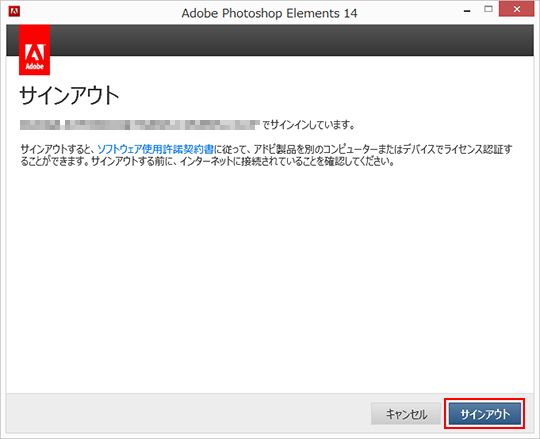Click the title text Adobe Photoshop Elements 14

[x=269, y=13]
